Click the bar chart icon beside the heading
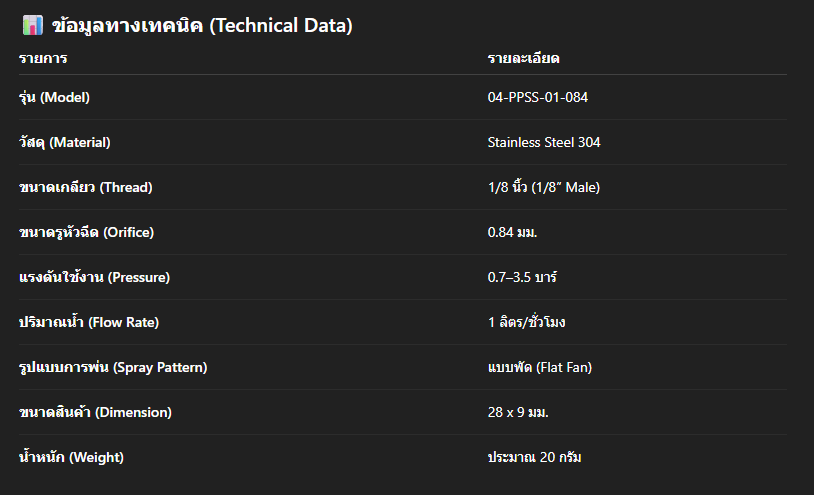Image resolution: width=814 pixels, height=495 pixels. (32, 25)
